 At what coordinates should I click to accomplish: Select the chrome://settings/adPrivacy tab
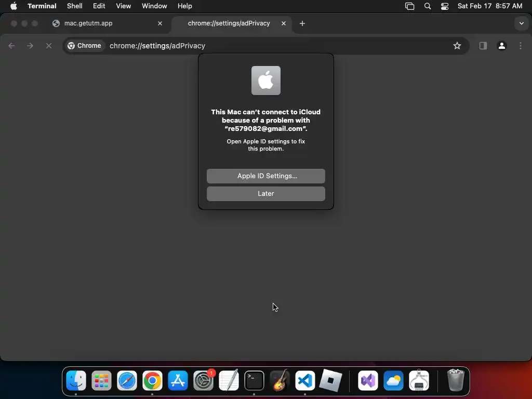pos(232,23)
